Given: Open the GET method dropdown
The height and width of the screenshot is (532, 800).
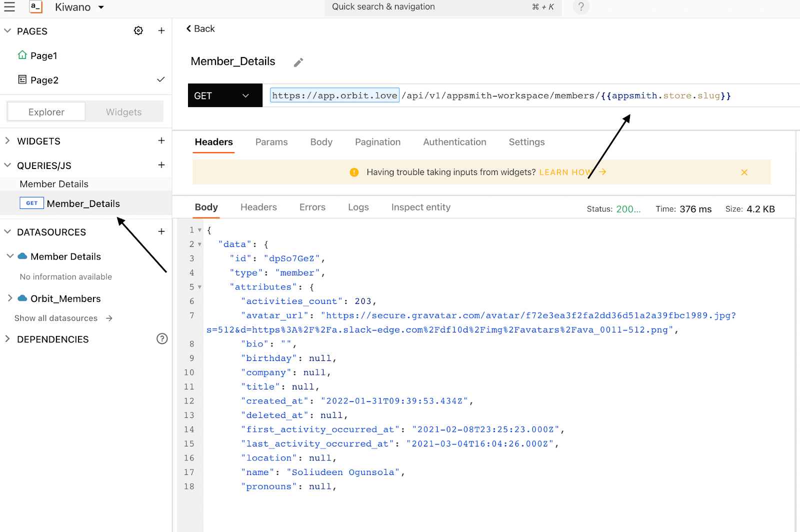Looking at the screenshot, I should click(224, 95).
